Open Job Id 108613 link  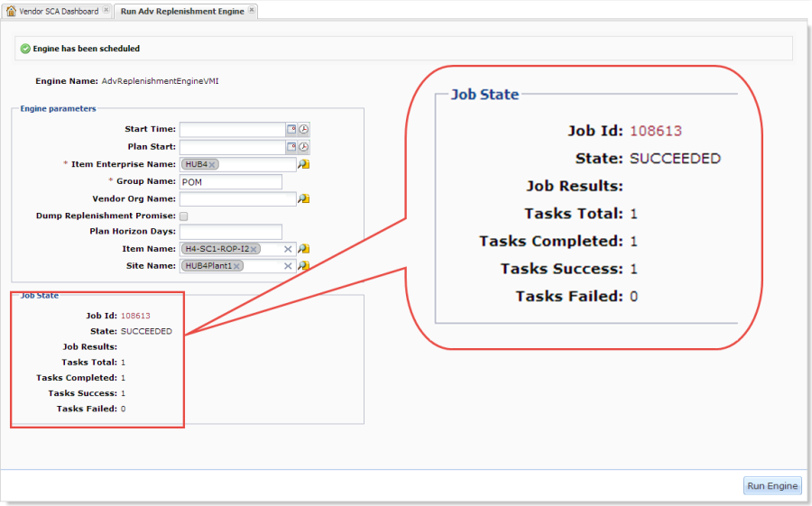pyautogui.click(x=135, y=316)
